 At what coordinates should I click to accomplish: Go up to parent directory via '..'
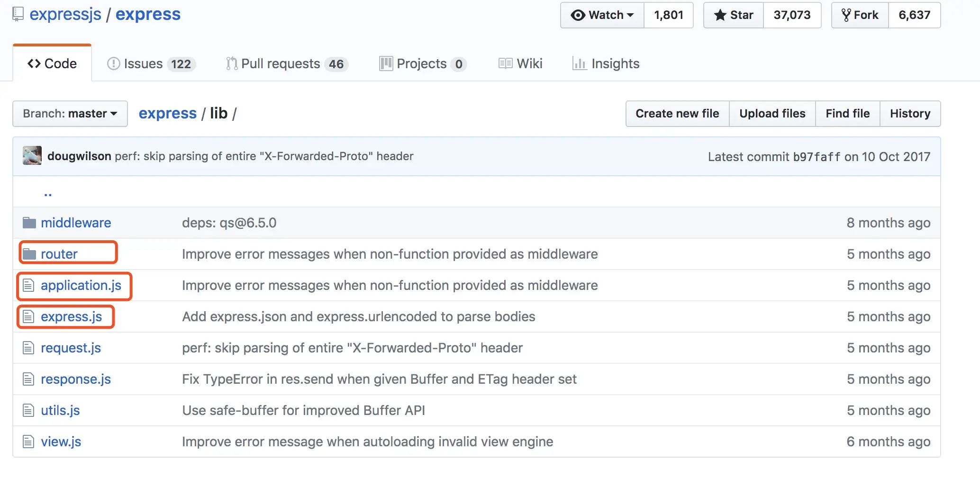(48, 193)
